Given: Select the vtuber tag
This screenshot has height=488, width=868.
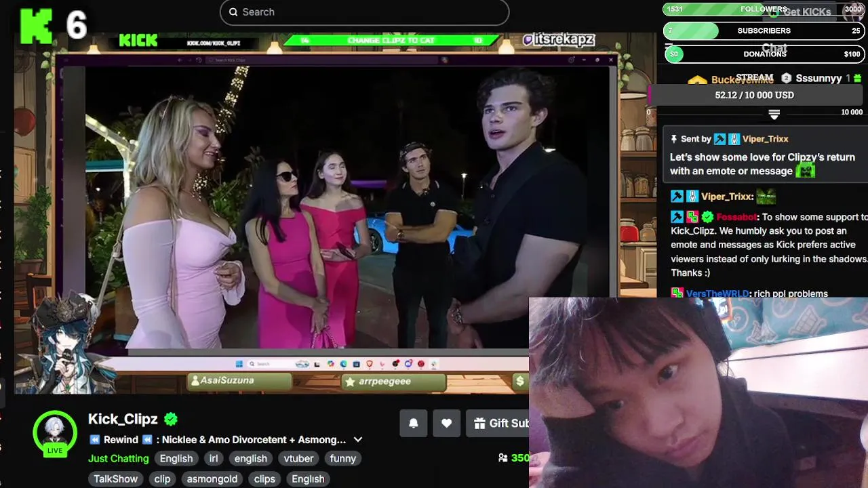Looking at the screenshot, I should click(299, 459).
